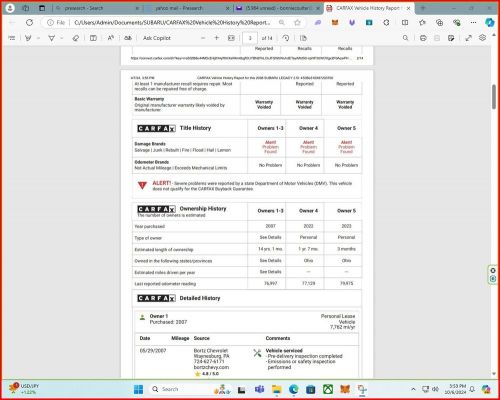Reload the current page
Screen dimensions: 500x400
point(29,22)
